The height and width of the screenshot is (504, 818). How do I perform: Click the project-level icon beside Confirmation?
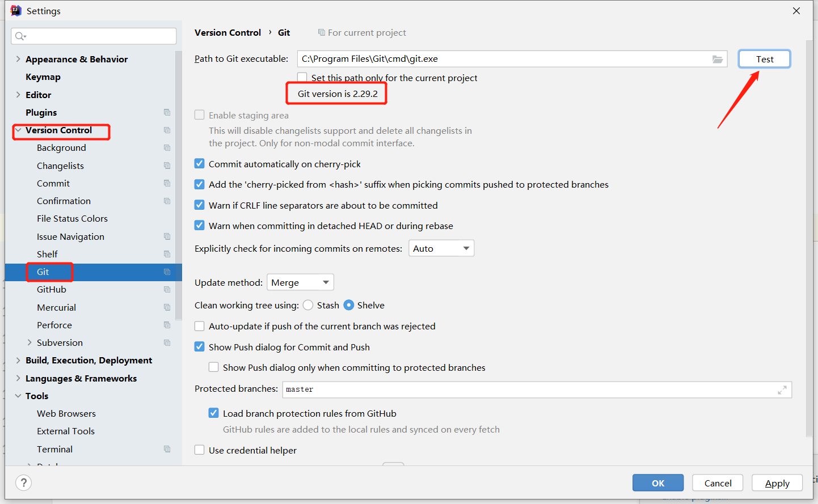167,201
